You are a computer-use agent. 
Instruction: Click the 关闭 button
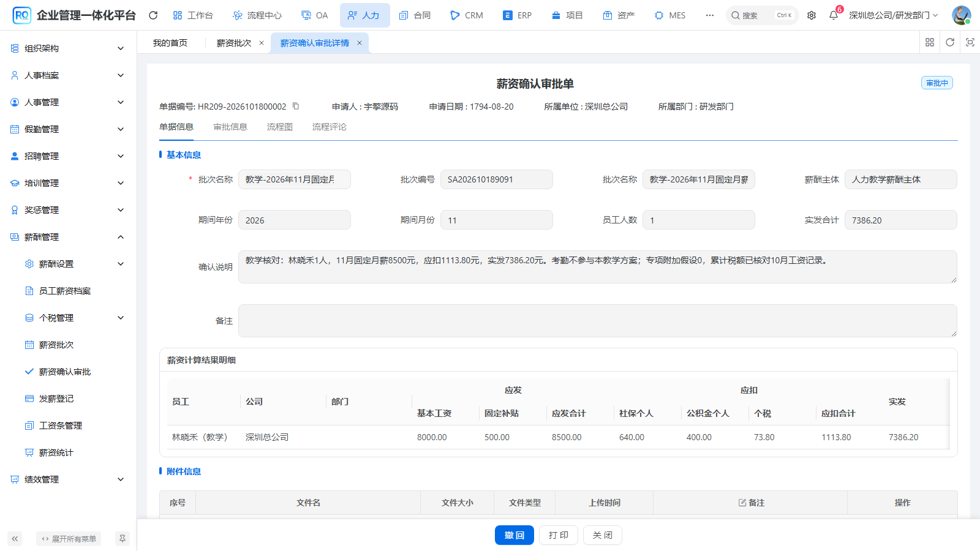coord(603,535)
